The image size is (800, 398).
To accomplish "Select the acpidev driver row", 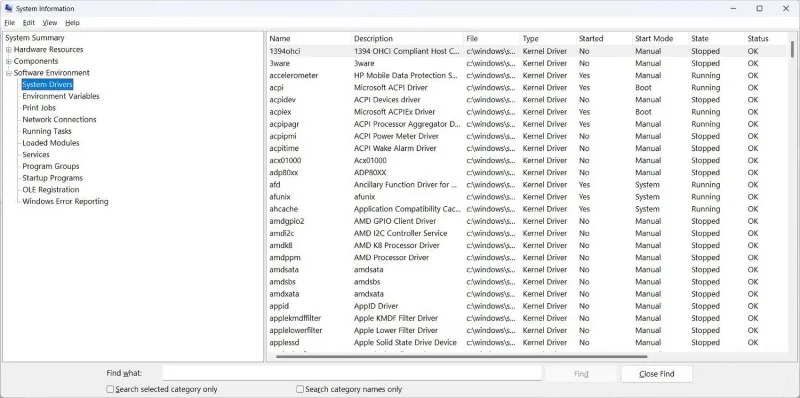I will coord(527,100).
